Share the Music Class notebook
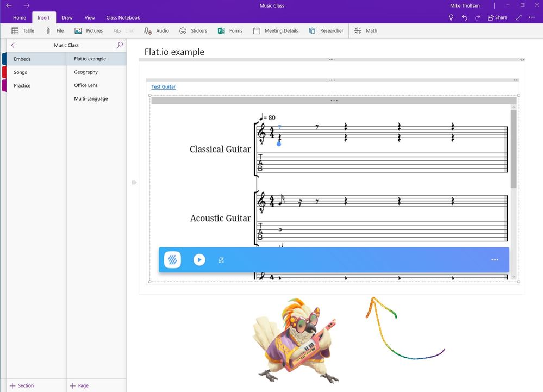 [x=497, y=17]
